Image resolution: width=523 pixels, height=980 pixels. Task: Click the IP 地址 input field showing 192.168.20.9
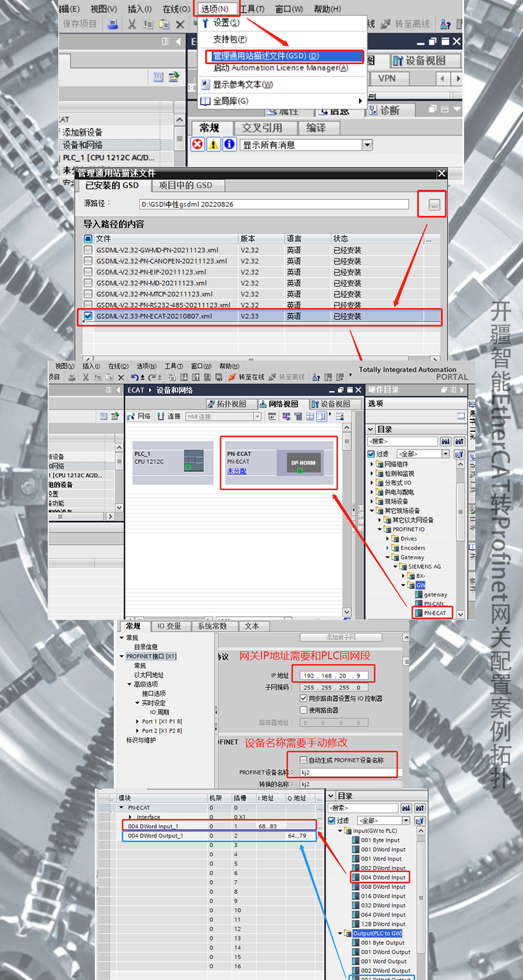(335, 674)
